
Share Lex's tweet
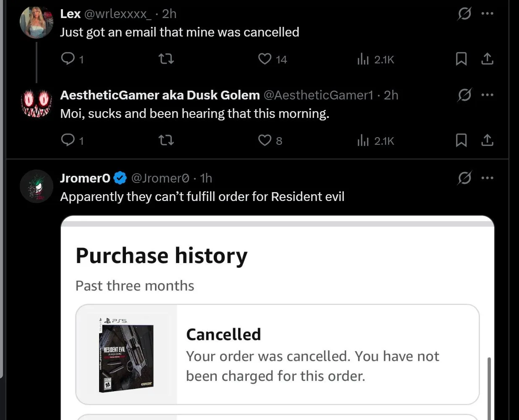click(x=487, y=59)
